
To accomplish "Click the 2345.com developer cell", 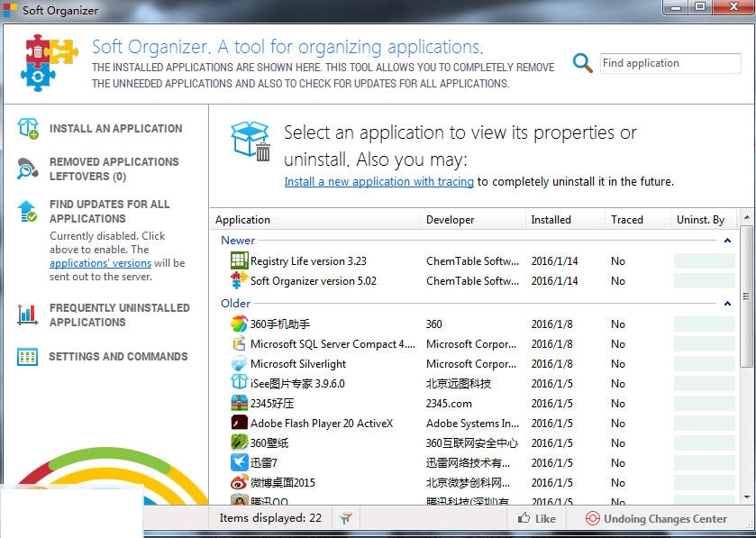I will pyautogui.click(x=449, y=404).
